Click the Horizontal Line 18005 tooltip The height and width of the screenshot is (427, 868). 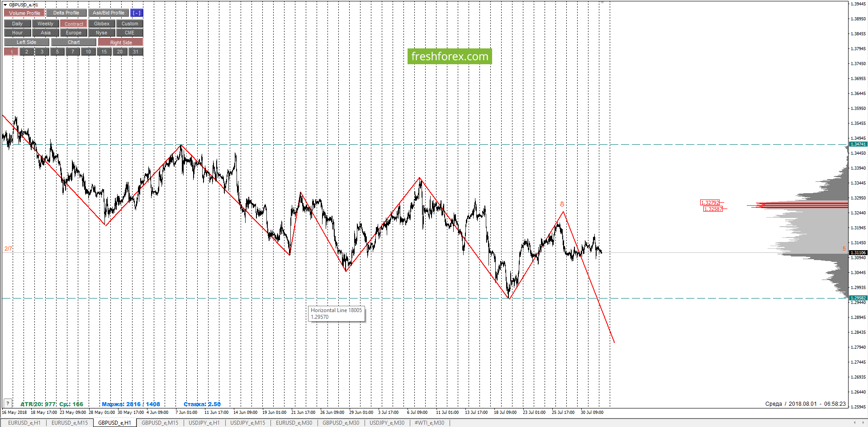(x=337, y=313)
